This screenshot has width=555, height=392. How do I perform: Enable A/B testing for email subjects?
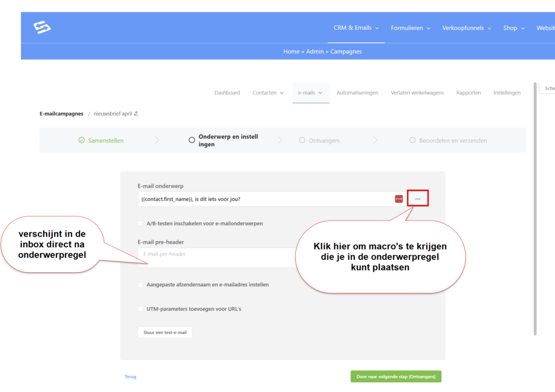140,223
